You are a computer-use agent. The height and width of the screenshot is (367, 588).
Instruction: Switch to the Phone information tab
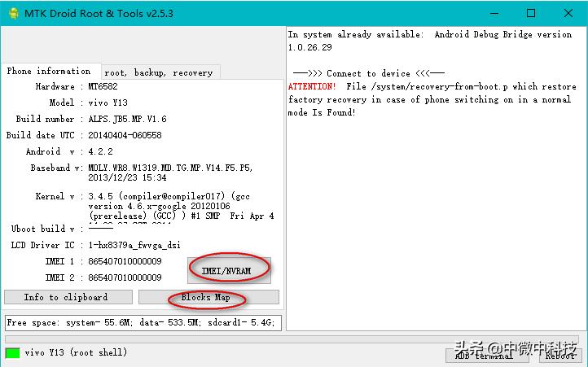49,72
